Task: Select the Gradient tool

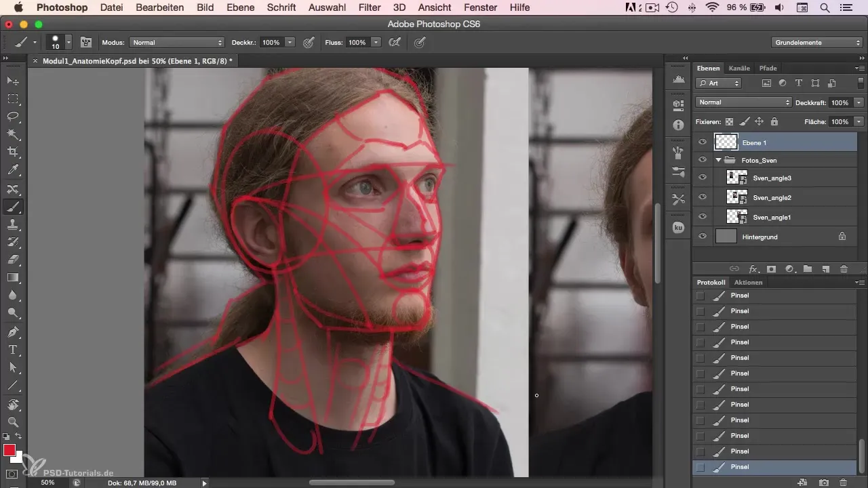Action: coord(12,277)
